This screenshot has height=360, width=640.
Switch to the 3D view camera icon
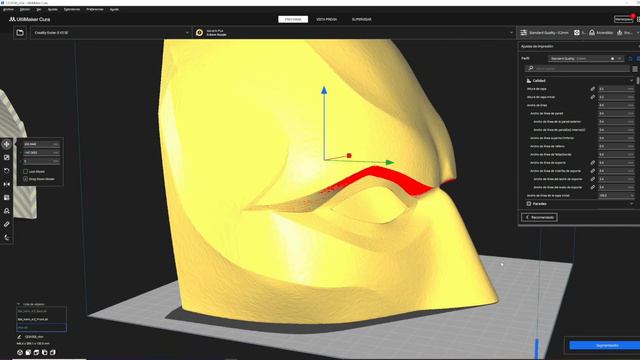coord(20,352)
